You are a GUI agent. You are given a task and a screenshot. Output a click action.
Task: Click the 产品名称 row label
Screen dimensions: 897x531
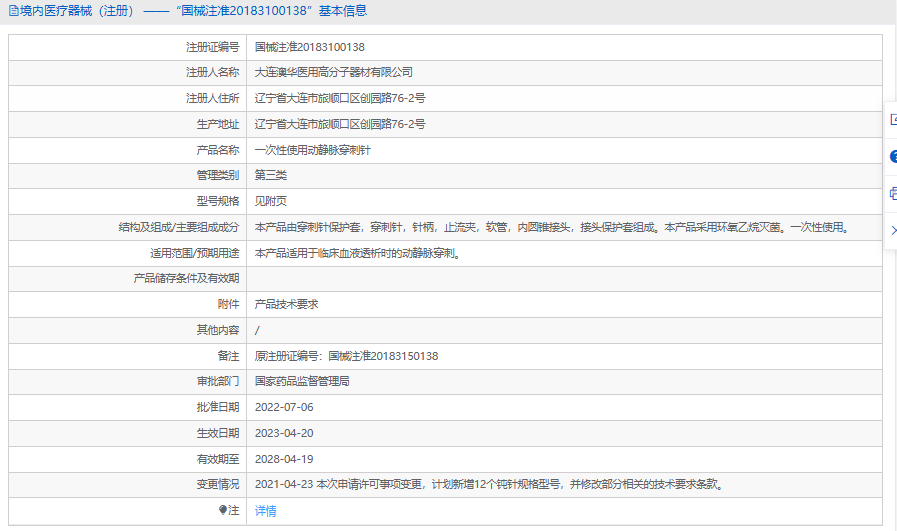pos(218,150)
